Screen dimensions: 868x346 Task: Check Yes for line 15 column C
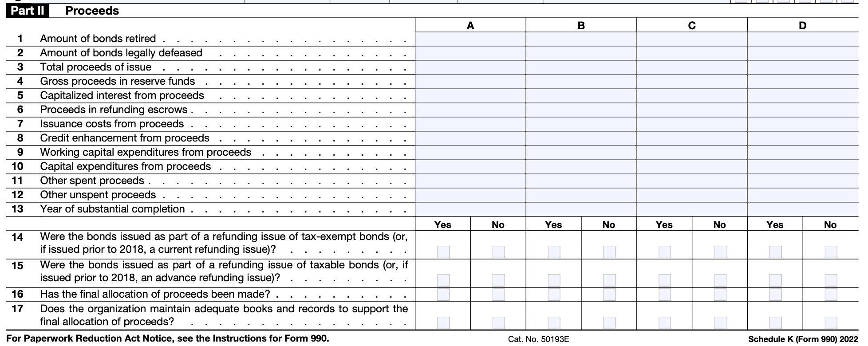click(x=664, y=280)
